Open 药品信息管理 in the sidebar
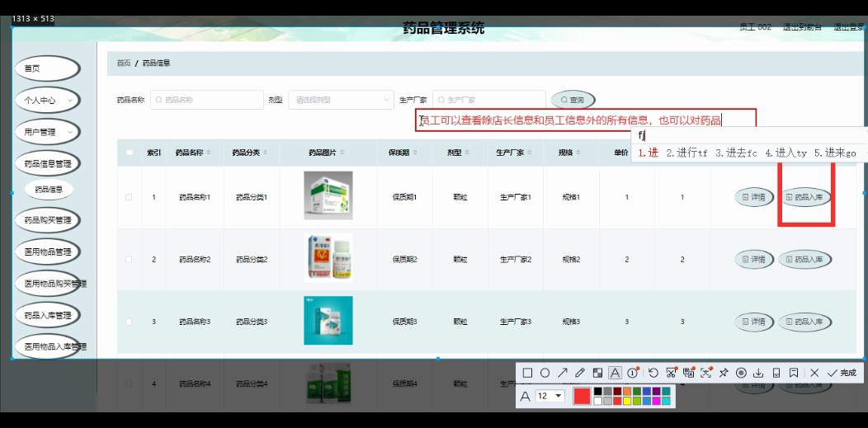The height and width of the screenshot is (428, 868). [x=48, y=163]
